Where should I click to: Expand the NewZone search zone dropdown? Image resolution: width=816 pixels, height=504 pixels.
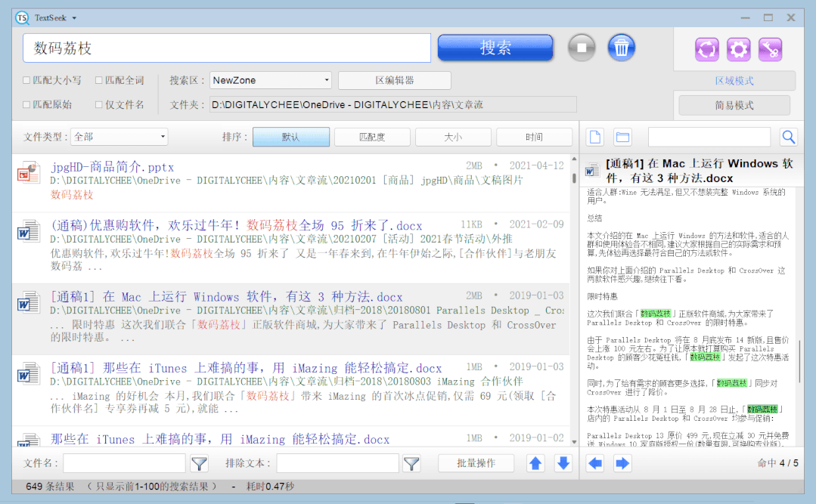click(x=270, y=79)
